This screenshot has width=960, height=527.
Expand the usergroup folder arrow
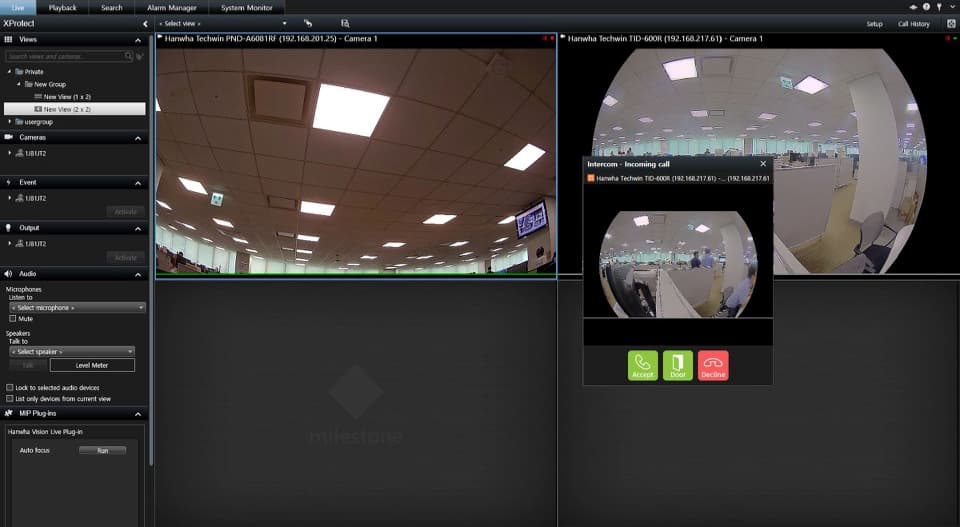pos(9,122)
